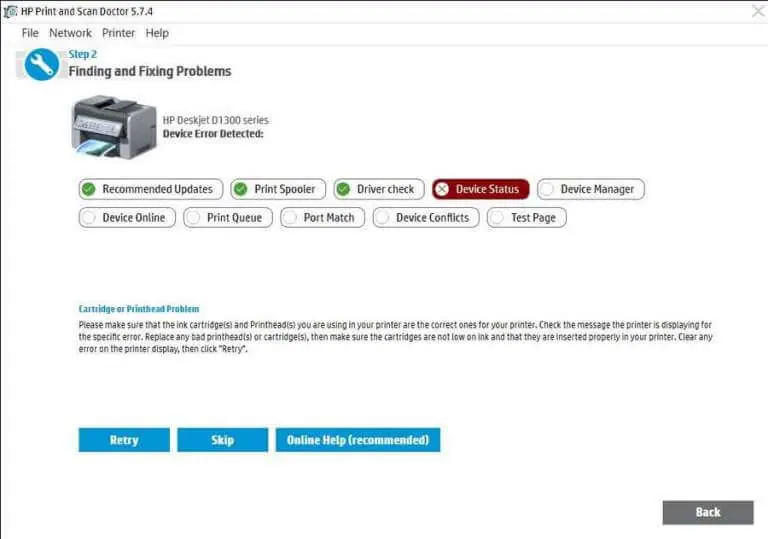Close the HP Print and Scan Doctor window
Viewport: 768px width, 539px height.
(x=758, y=11)
